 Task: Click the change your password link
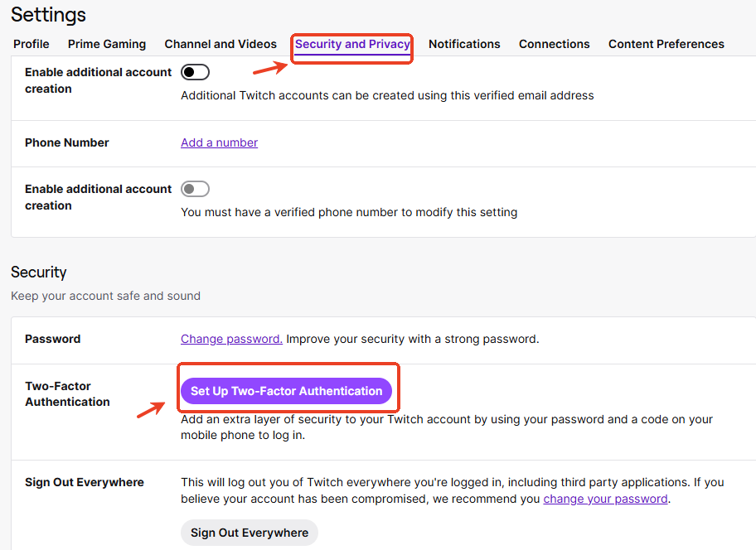(605, 499)
